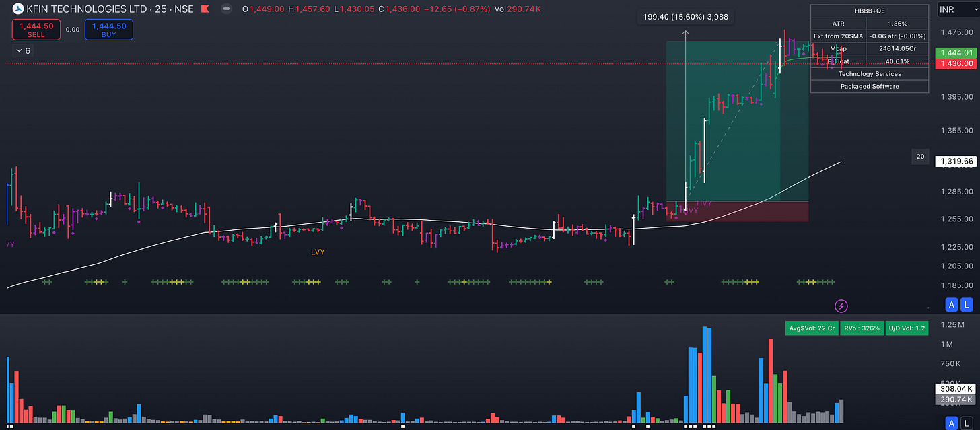Click the Packaged Software industry cell

870,86
